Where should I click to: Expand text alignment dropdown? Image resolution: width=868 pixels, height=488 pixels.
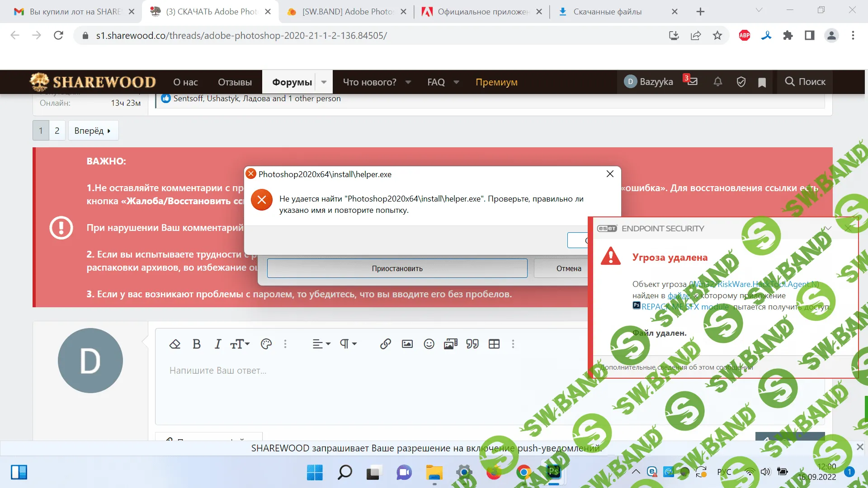point(321,344)
